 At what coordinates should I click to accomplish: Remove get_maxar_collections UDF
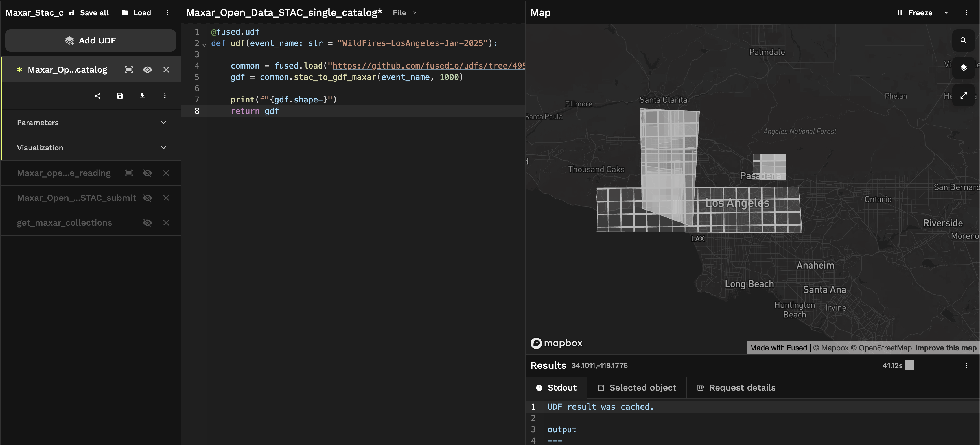click(x=166, y=223)
